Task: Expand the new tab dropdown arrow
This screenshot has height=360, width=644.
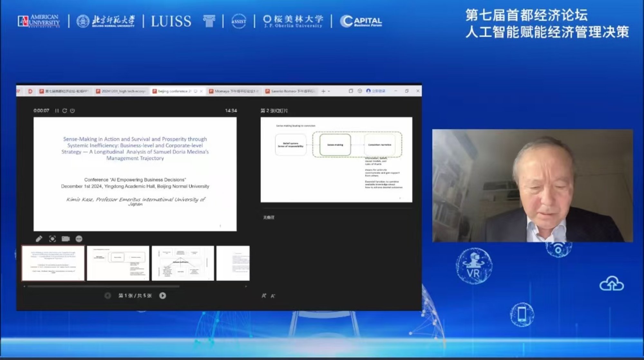Action: pos(329,91)
